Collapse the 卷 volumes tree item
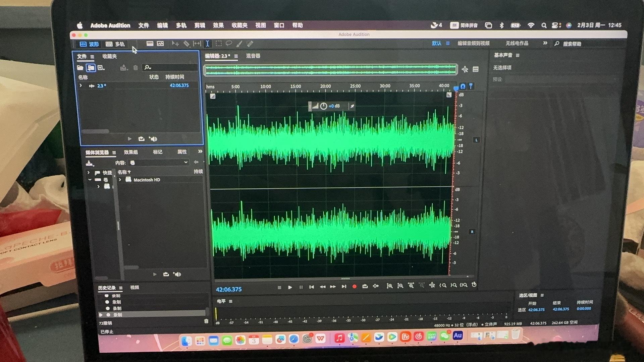The image size is (644, 362). pos(90,180)
